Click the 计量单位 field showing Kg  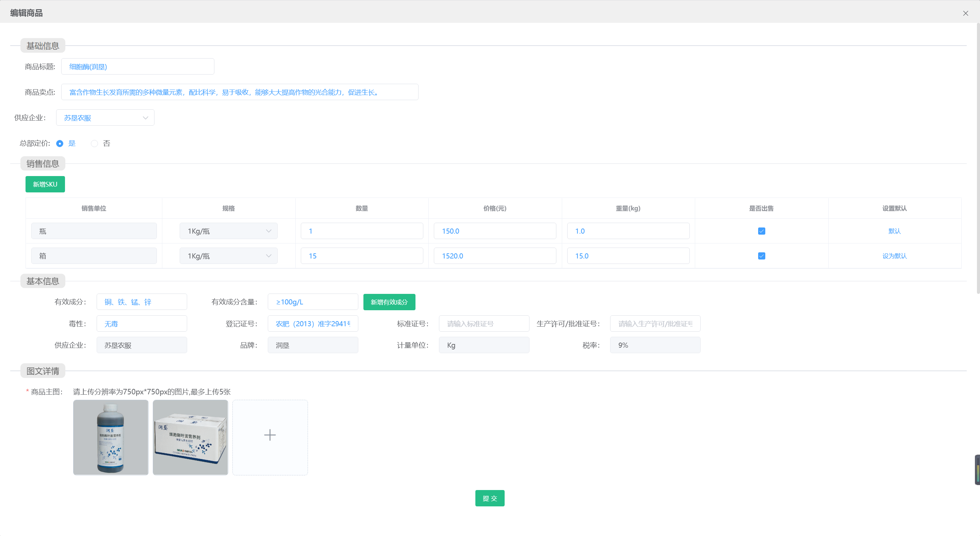pyautogui.click(x=484, y=345)
